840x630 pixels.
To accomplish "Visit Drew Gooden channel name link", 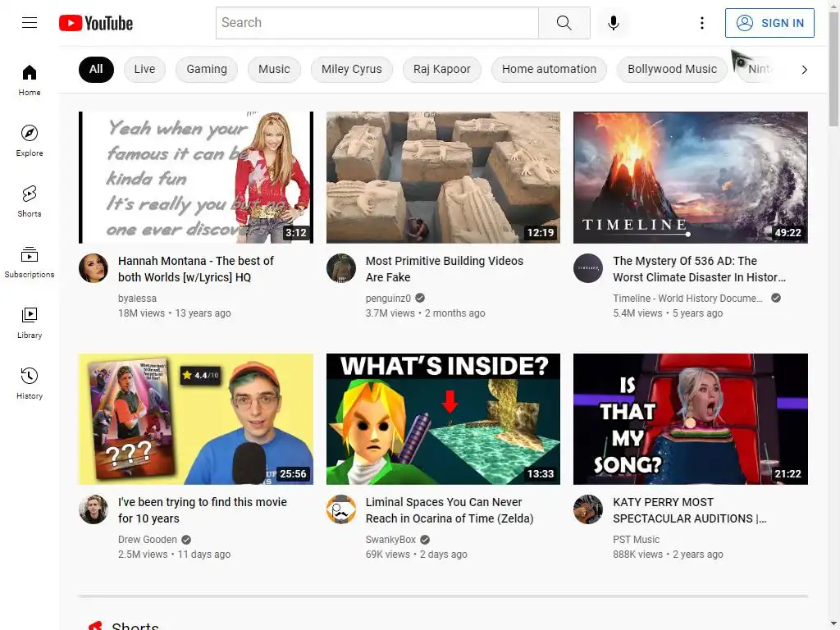I will click(148, 540).
